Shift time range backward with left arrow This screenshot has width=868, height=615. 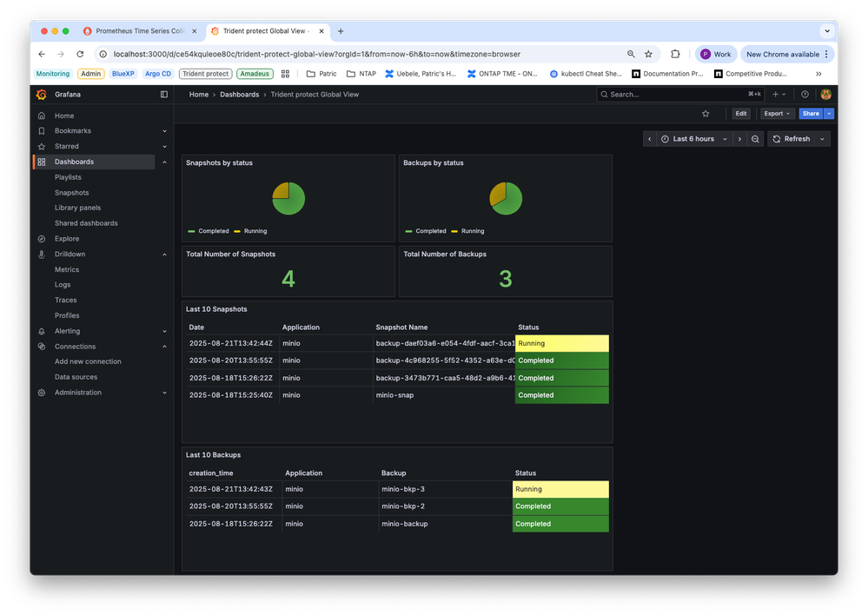649,139
